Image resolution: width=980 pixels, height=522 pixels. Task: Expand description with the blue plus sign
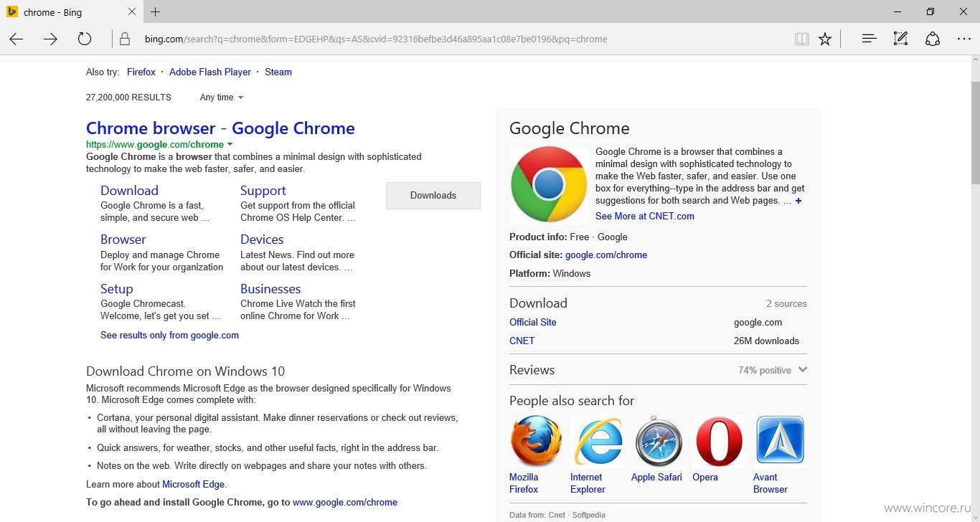click(798, 201)
